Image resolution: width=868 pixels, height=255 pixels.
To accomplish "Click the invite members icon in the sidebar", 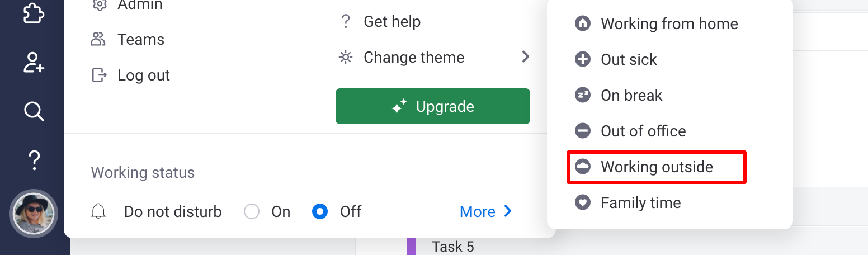I will (34, 62).
